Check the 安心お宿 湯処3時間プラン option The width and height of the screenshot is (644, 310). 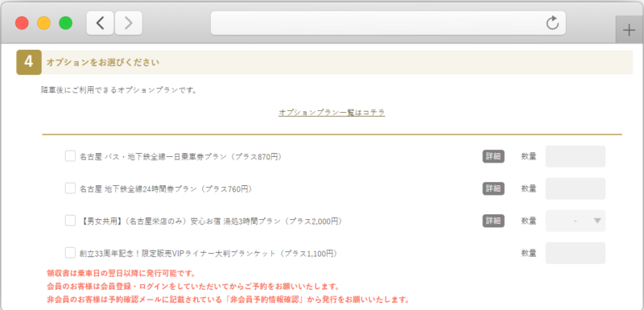tap(70, 221)
